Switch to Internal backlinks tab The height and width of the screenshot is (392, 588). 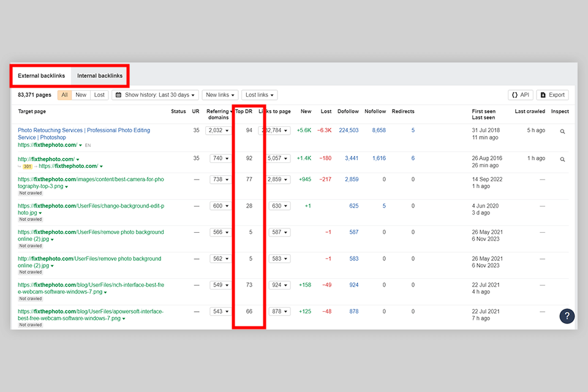100,76
